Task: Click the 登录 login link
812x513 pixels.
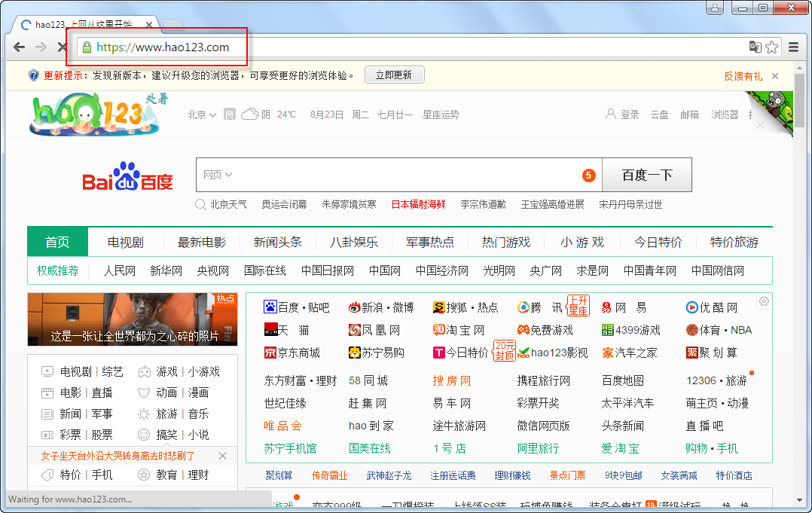Action: click(x=622, y=115)
